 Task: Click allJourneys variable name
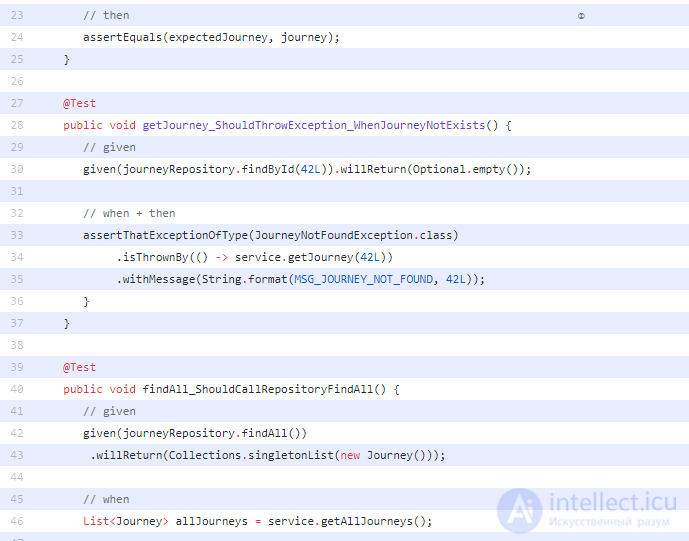(211, 521)
